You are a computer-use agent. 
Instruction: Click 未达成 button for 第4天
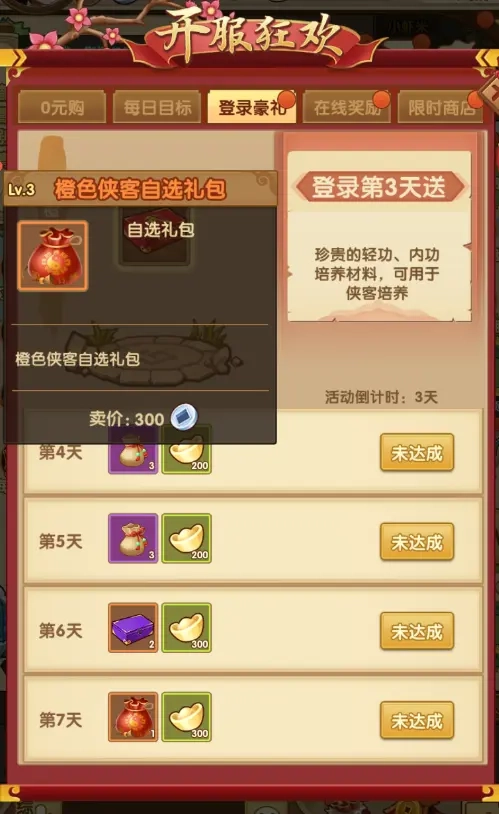pos(417,453)
